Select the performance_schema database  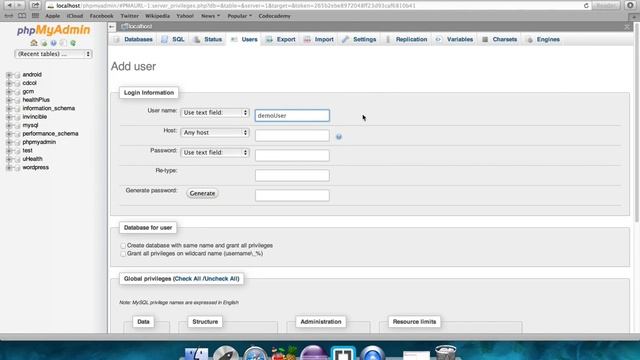click(x=50, y=134)
